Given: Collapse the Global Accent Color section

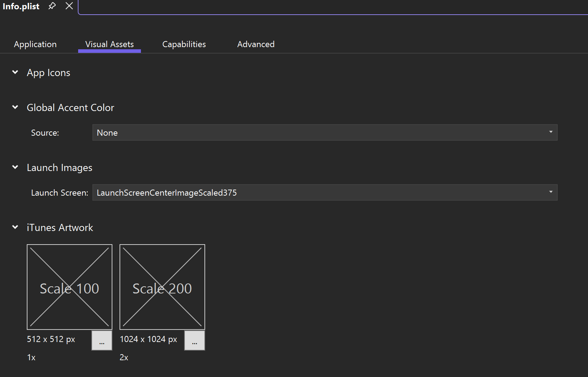Looking at the screenshot, I should (x=15, y=107).
